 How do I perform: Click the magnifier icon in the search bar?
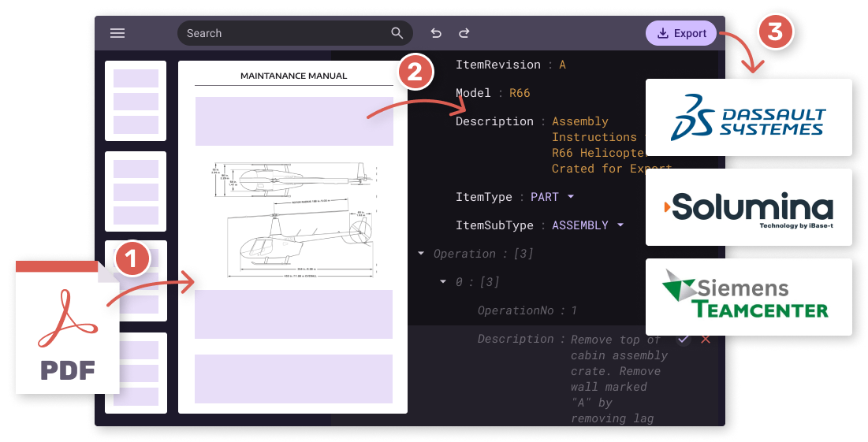[x=397, y=33]
